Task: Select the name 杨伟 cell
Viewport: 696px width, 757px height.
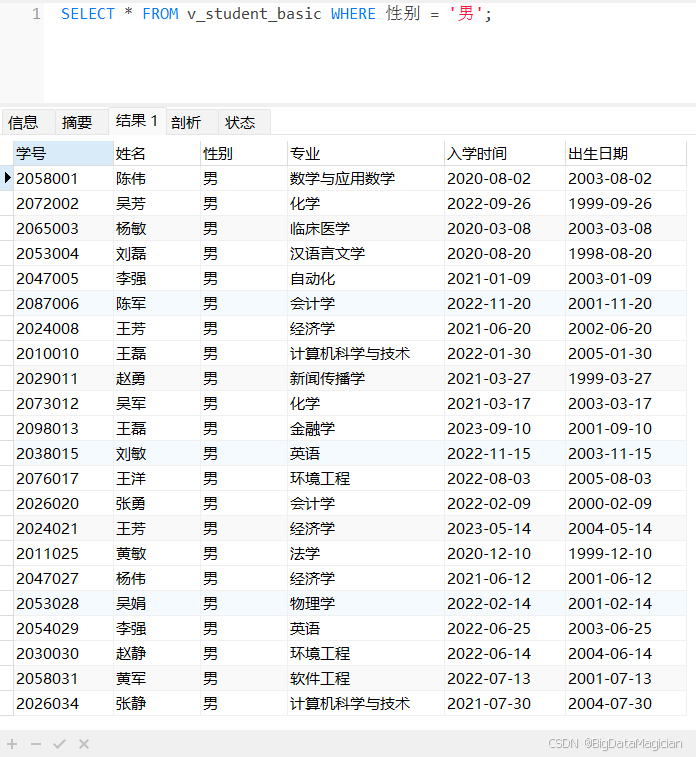Action: [157, 578]
